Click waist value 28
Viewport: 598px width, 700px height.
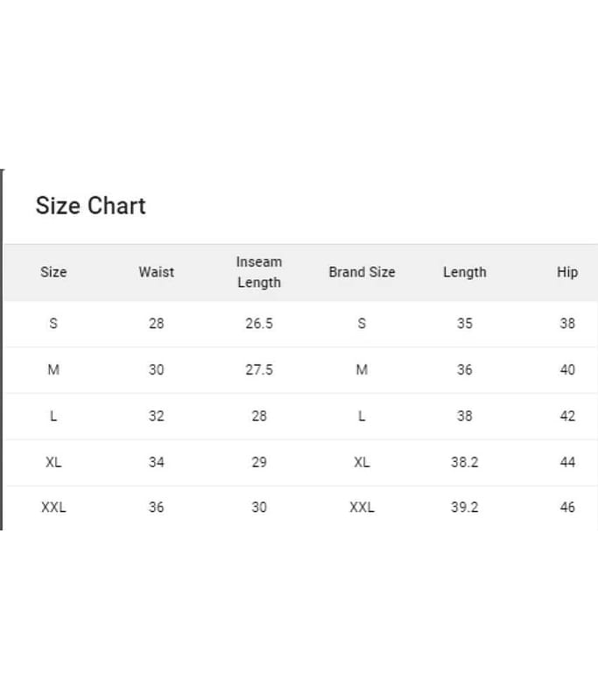point(156,324)
